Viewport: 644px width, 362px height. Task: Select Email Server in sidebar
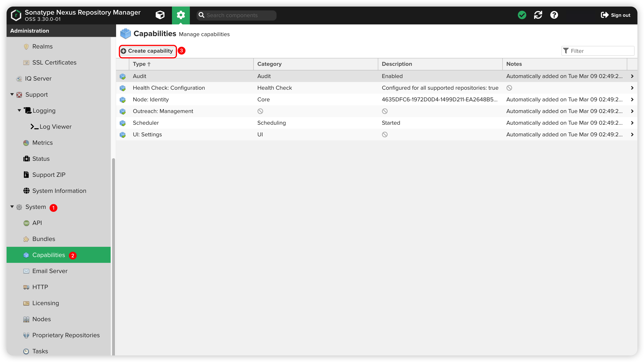pos(50,271)
